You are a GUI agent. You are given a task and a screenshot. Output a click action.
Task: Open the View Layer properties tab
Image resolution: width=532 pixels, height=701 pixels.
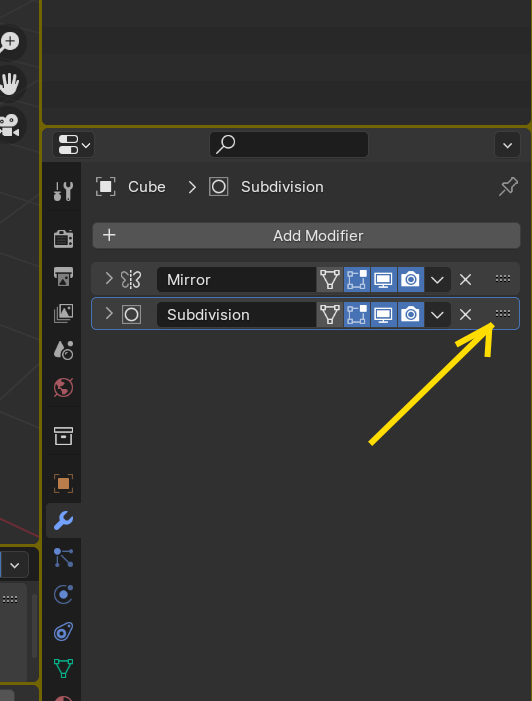(x=63, y=313)
